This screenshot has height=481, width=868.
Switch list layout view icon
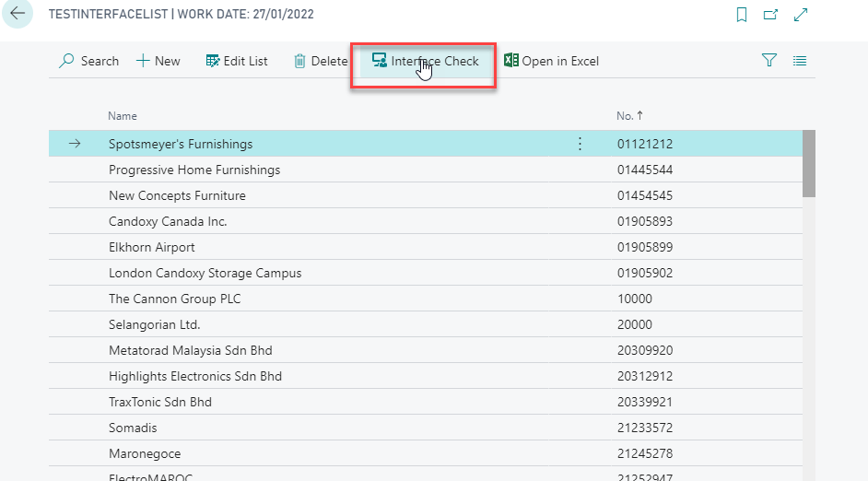pos(799,61)
